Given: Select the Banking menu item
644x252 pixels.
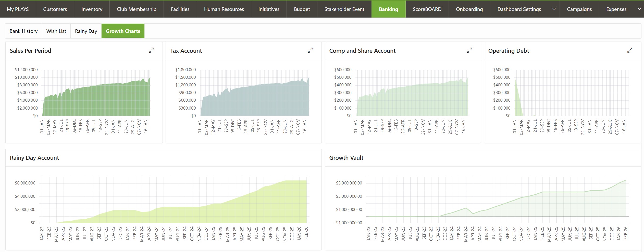Looking at the screenshot, I should pyautogui.click(x=388, y=9).
